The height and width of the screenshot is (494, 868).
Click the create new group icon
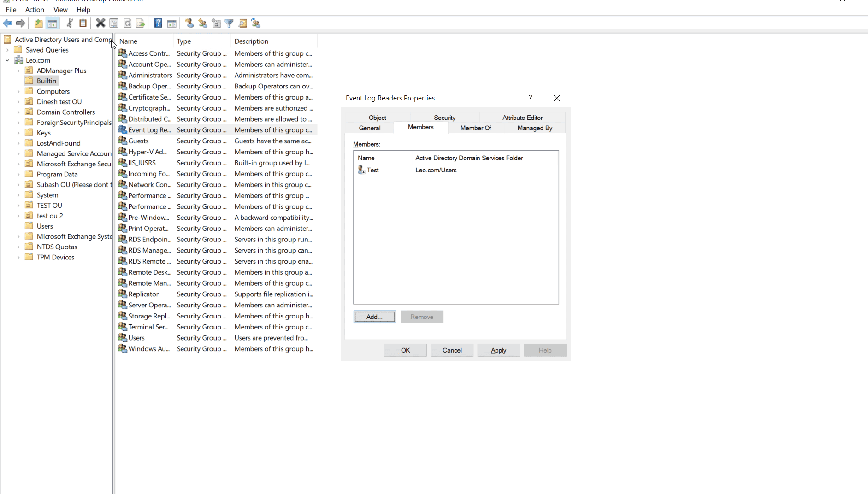pos(203,23)
